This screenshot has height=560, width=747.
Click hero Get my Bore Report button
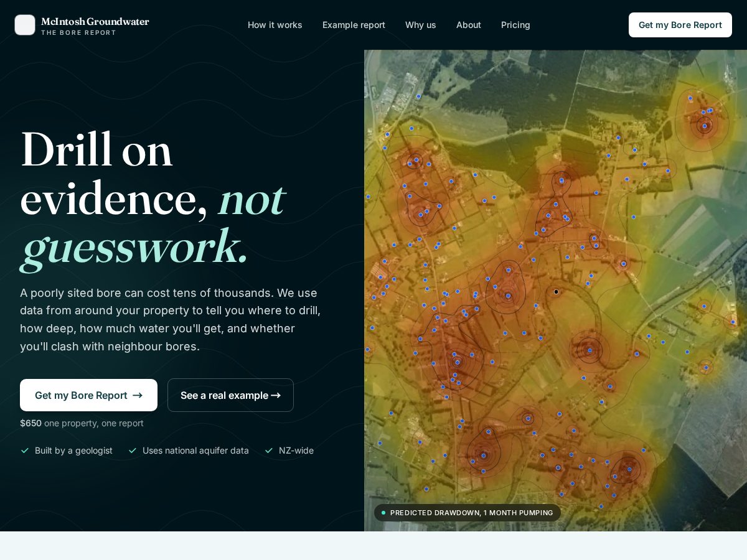point(88,395)
